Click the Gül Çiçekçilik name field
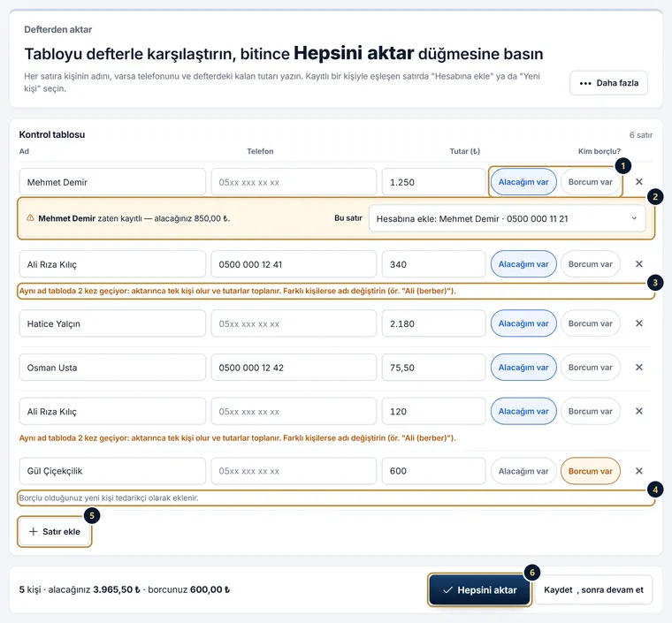Screen dimensions: 672x623 coord(112,471)
